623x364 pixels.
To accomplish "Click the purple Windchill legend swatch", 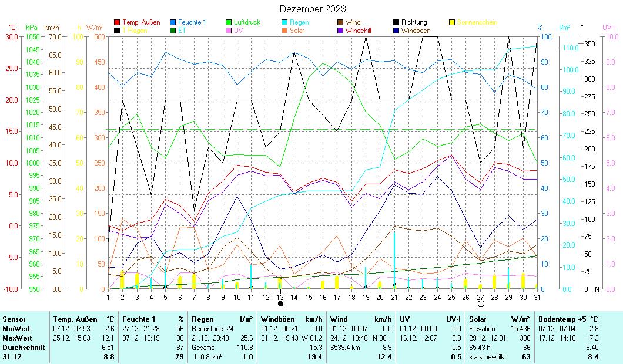I will 340,31.
